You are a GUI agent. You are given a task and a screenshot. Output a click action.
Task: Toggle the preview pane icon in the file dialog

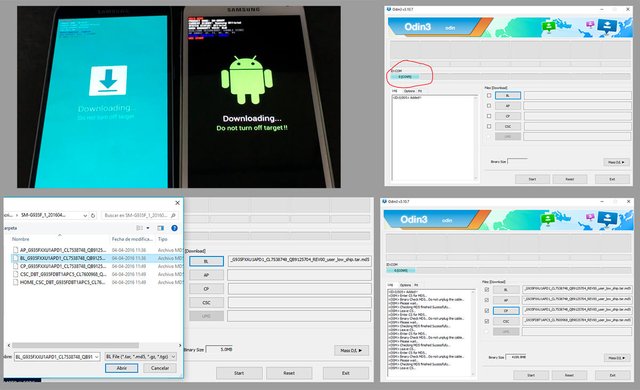[160, 228]
